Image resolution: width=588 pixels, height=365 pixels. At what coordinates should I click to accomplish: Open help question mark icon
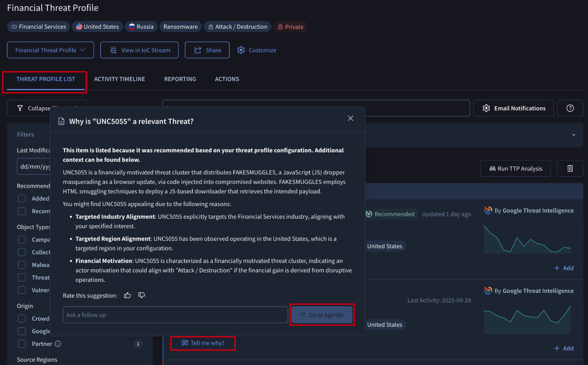570,108
